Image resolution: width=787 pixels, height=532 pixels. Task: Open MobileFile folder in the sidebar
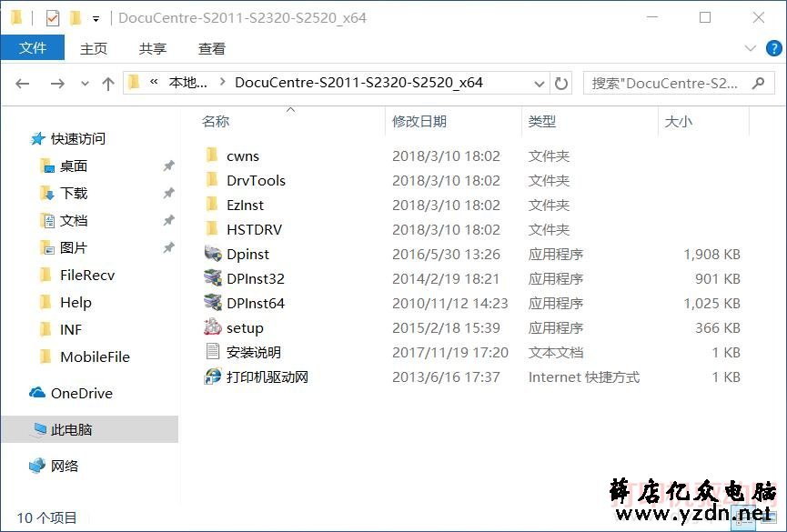[x=95, y=356]
